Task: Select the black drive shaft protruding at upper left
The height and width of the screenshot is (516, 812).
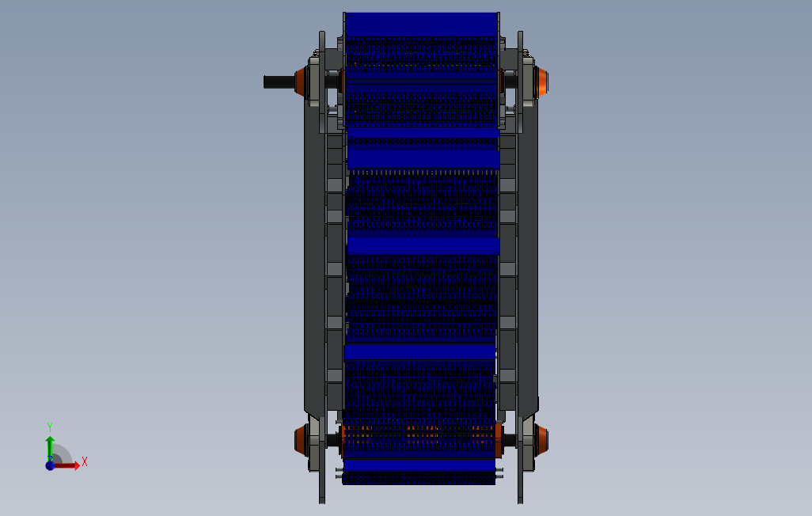Action: tap(279, 82)
